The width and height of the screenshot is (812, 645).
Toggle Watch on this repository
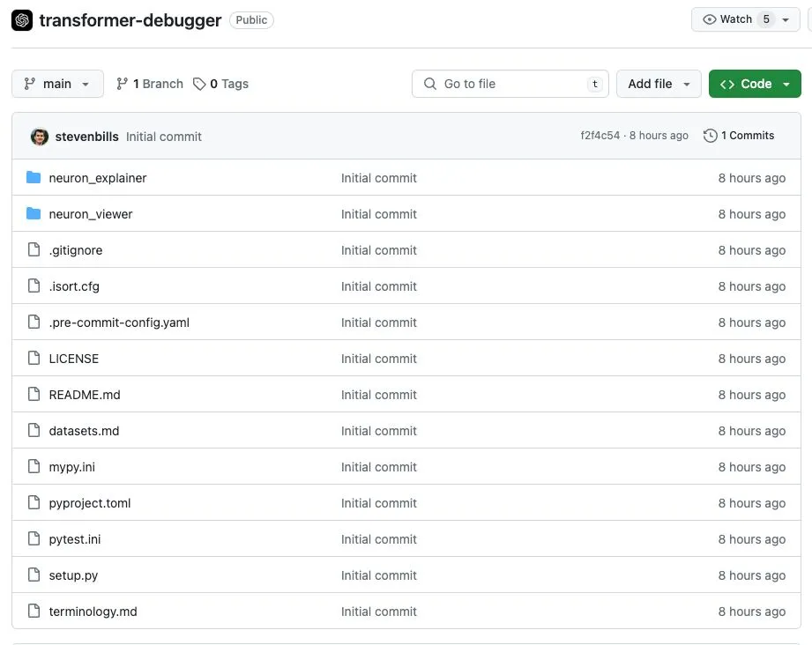727,19
